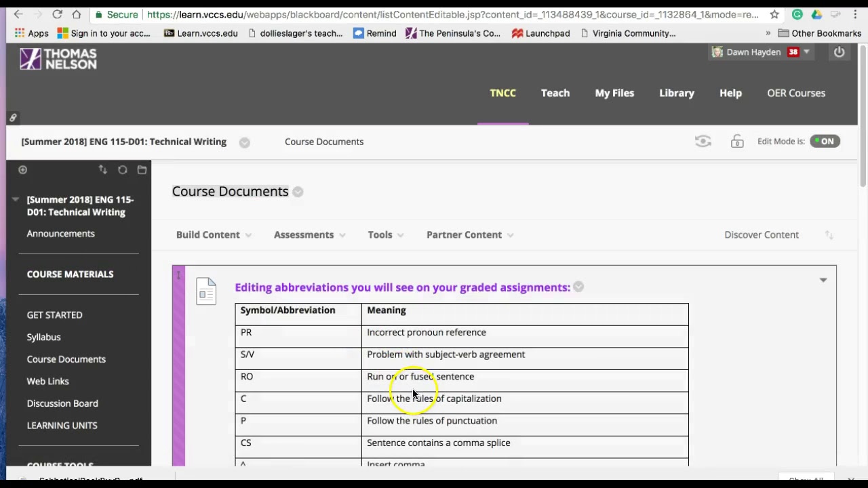Click the lock icon beside Edit Mode
This screenshot has width=868, height=488.
click(737, 141)
